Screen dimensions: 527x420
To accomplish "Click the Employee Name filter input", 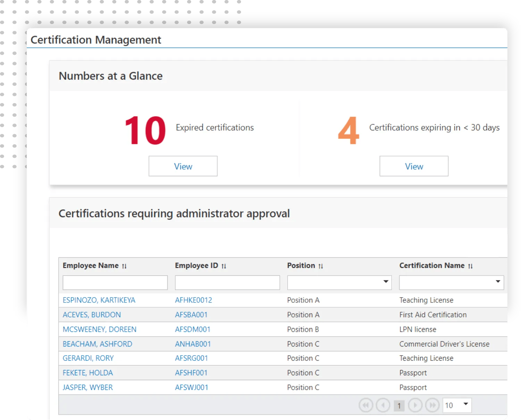I will point(115,282).
